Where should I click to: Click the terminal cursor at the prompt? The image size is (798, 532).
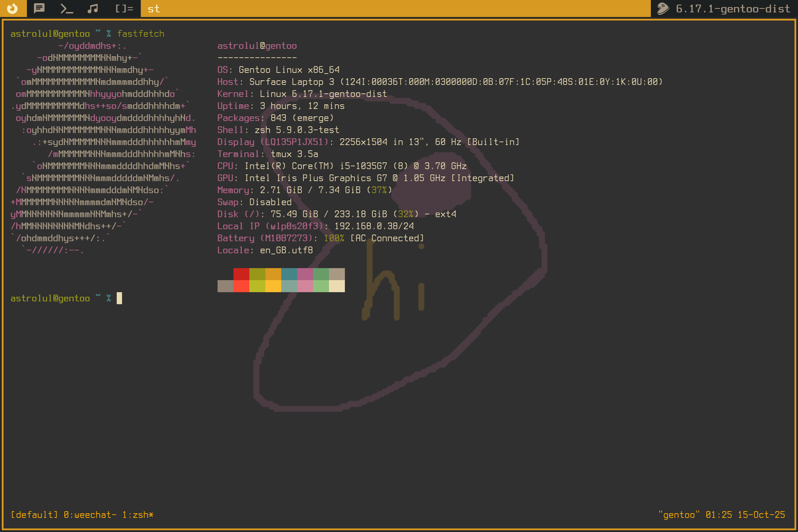[x=119, y=298]
